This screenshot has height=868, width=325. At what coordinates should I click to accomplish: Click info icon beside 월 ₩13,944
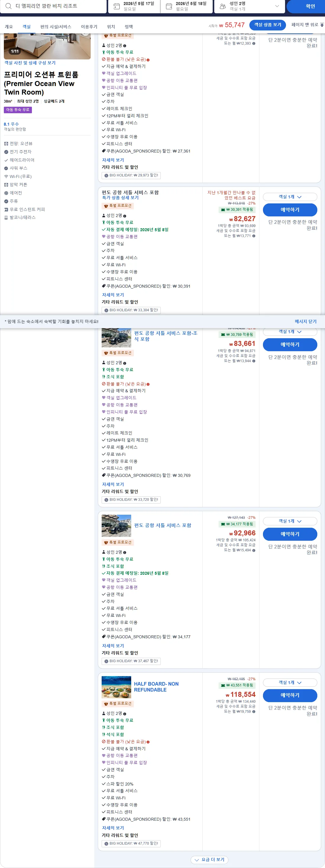[253, 361]
